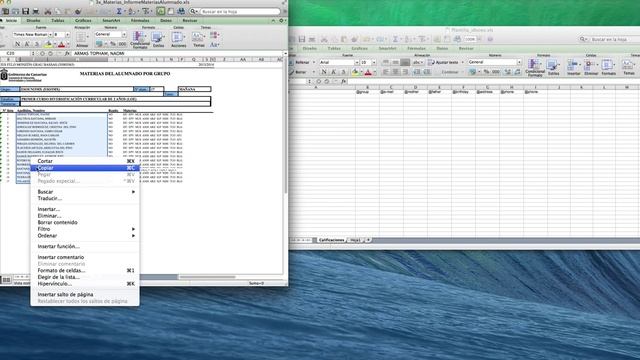Click the Formato cells icon in the right window
640x360 pixels.
(x=608, y=67)
